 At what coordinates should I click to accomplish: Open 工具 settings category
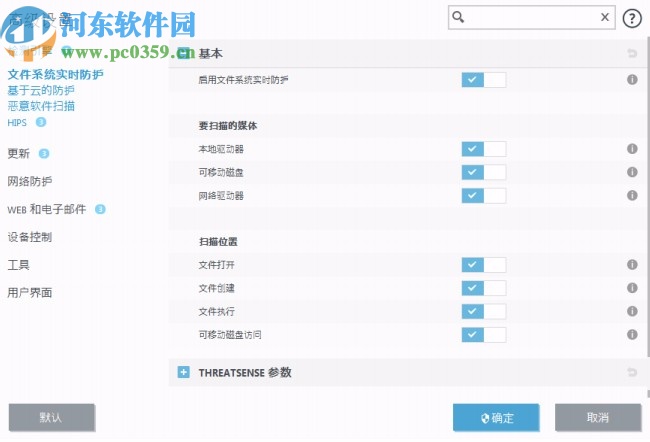[19, 265]
